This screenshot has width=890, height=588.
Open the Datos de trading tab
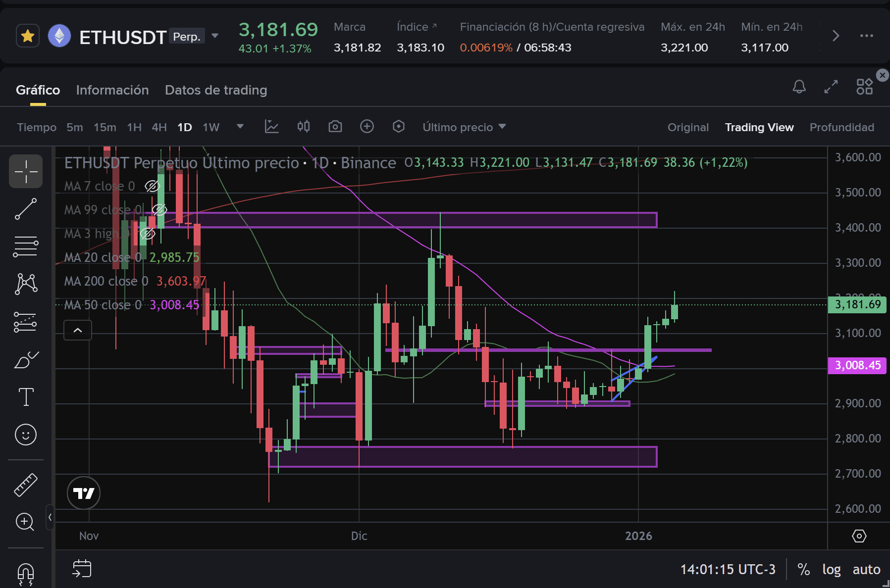[215, 90]
